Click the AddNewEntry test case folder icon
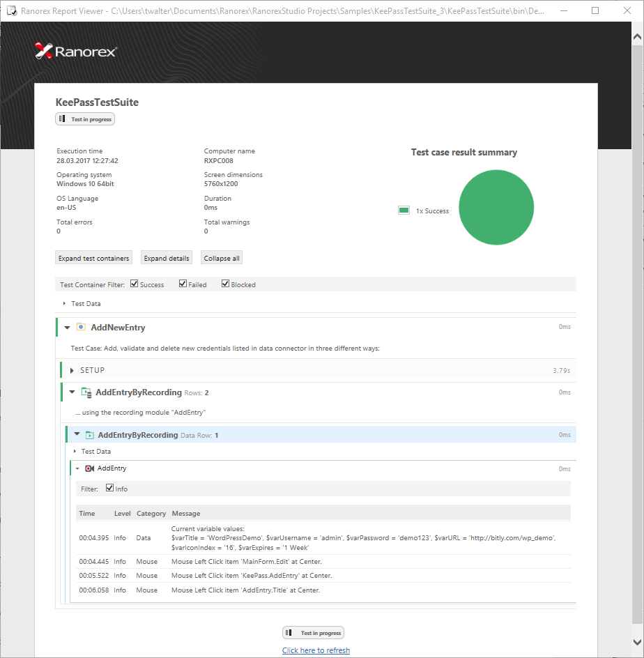The image size is (644, 658). (x=81, y=327)
